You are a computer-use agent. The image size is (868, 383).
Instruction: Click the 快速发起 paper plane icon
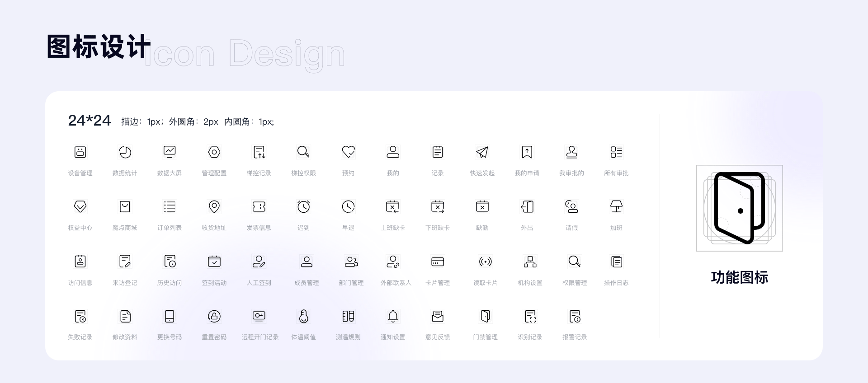(482, 152)
